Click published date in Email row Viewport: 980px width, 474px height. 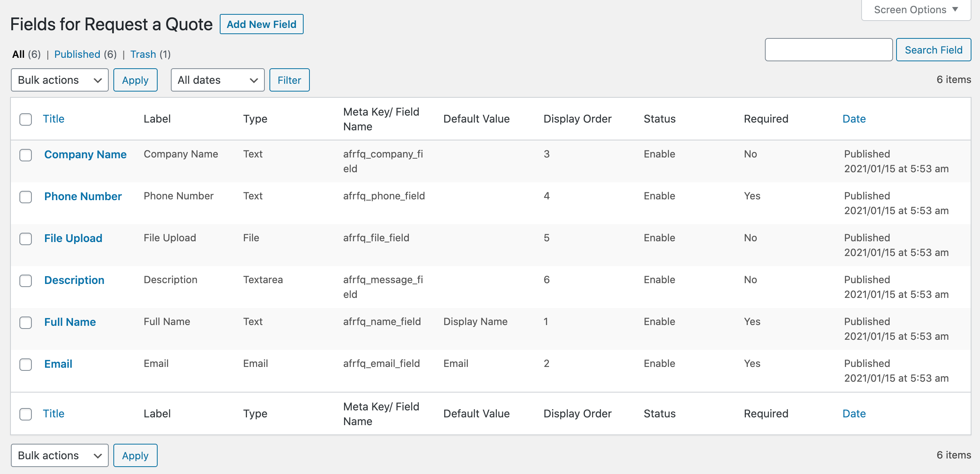point(896,371)
